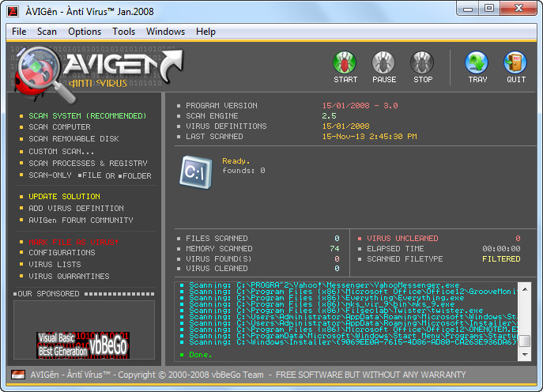Open Custom Scan... option
Image resolution: width=543 pixels, height=392 pixels.
pos(62,151)
